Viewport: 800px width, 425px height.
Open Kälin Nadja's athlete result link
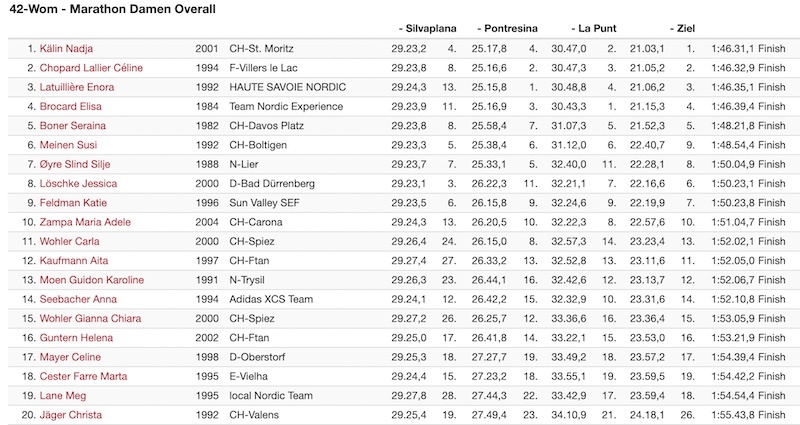click(66, 49)
